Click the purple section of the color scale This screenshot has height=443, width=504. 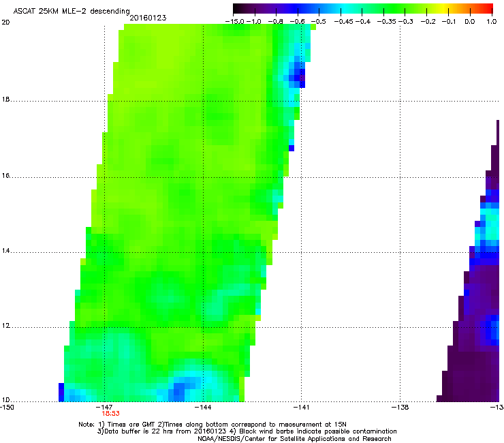(267, 9)
